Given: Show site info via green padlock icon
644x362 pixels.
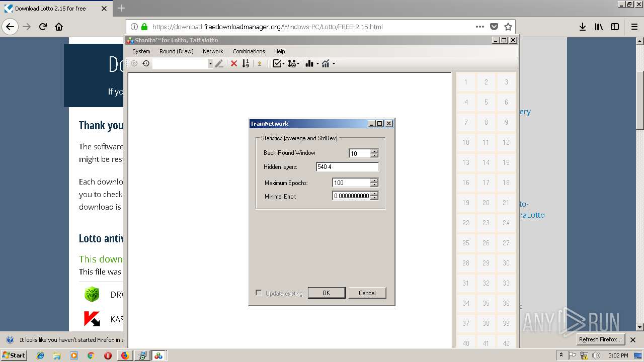Looking at the screenshot, I should (144, 27).
